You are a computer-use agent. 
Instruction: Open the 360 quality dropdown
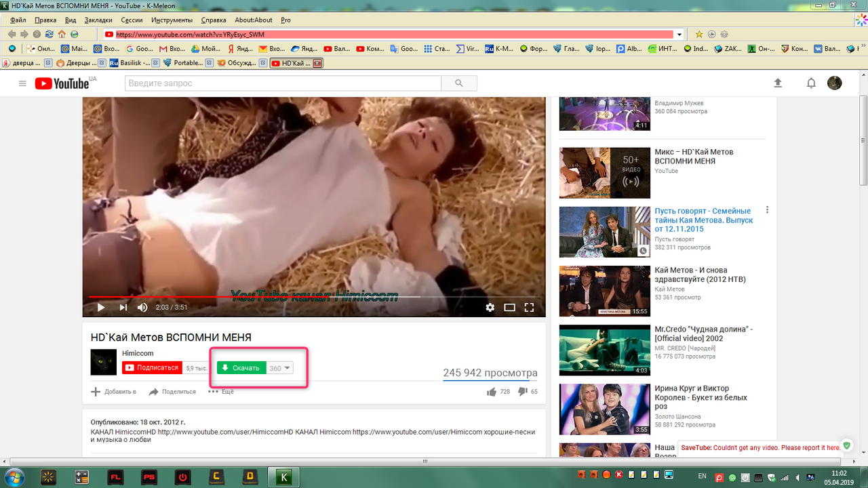point(280,368)
